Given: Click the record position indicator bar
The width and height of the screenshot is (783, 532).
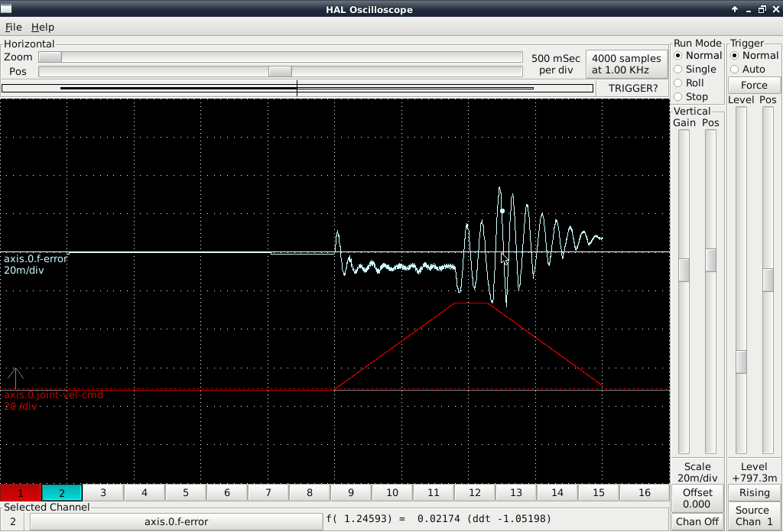Looking at the screenshot, I should click(x=297, y=89).
